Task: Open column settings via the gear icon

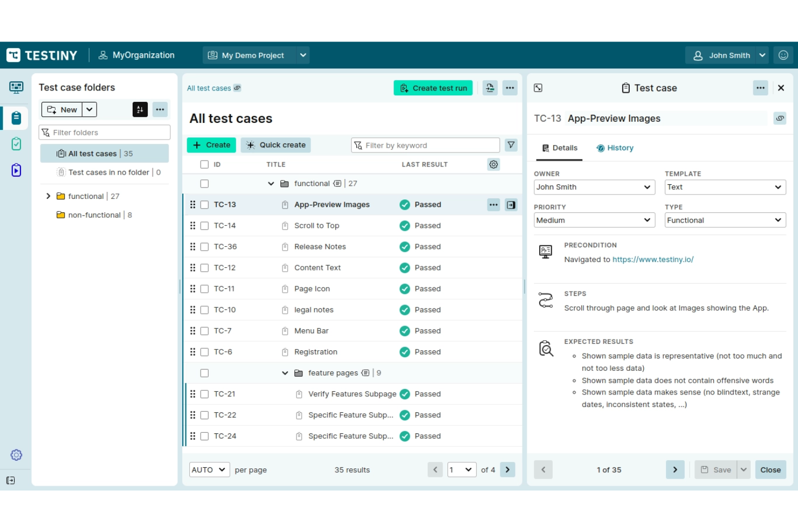Action: [x=493, y=164]
